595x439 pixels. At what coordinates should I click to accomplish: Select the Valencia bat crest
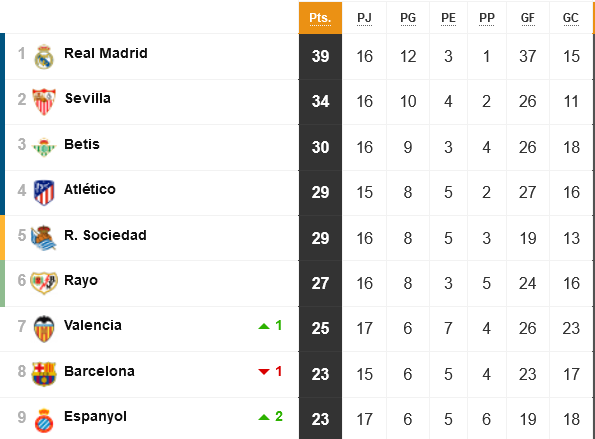point(44,329)
